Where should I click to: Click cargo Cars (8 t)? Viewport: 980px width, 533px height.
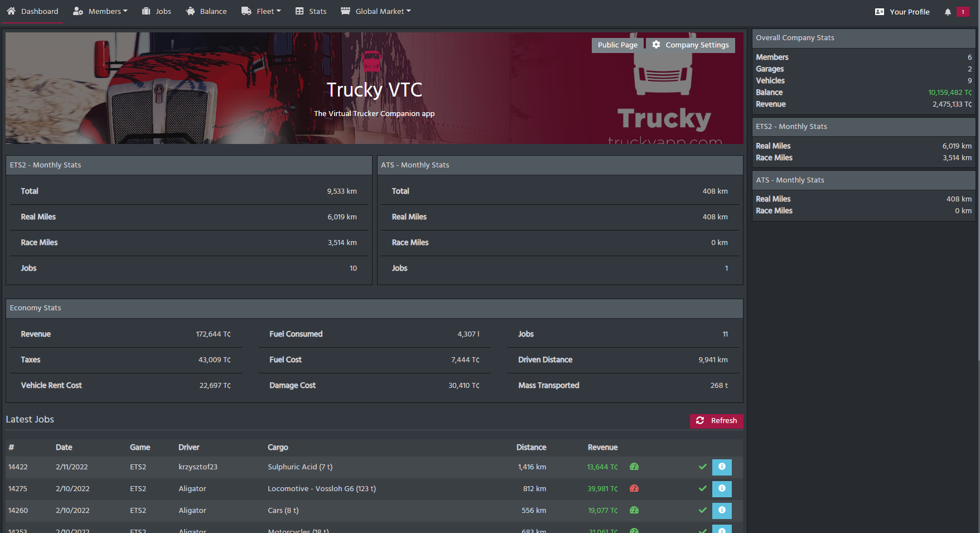point(283,511)
